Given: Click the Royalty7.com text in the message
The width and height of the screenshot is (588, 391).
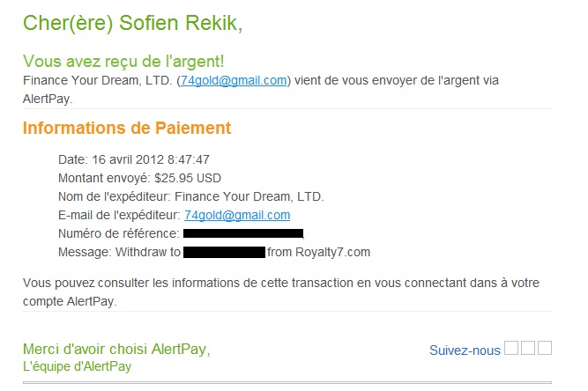Looking at the screenshot, I should pyautogui.click(x=332, y=252).
